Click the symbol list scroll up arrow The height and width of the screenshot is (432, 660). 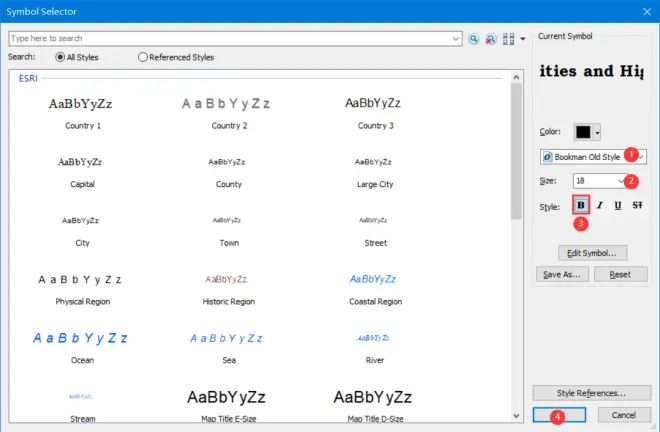click(x=516, y=77)
